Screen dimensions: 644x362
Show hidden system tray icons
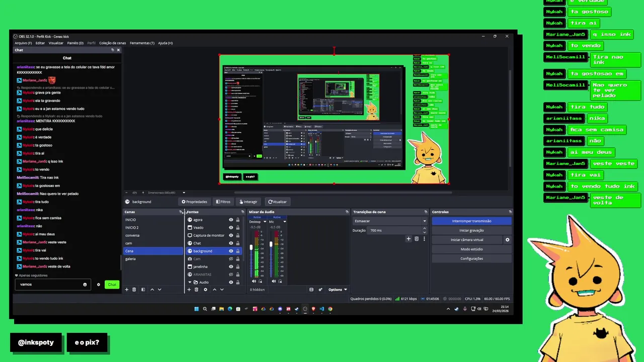(448, 309)
